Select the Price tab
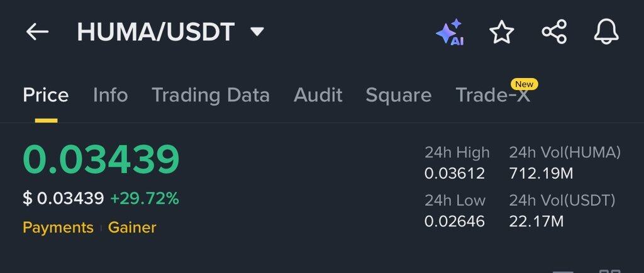 46,95
